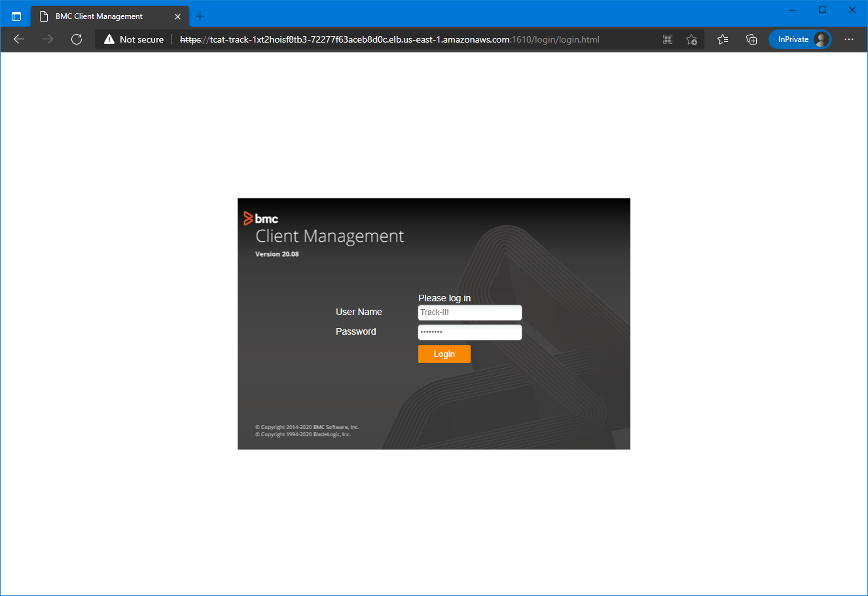The image size is (868, 596).
Task: Open the Collections icon
Action: click(751, 39)
